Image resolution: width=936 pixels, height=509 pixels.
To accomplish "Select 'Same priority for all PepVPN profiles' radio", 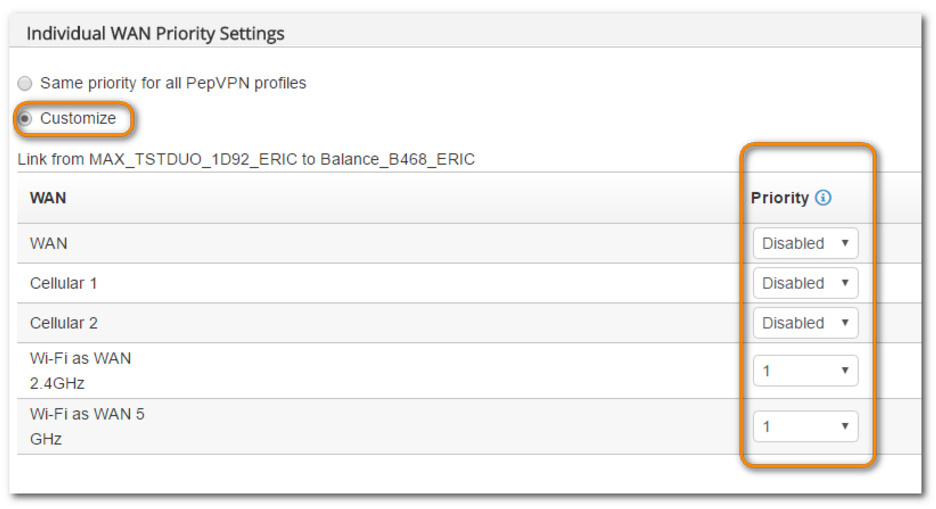I will pyautogui.click(x=25, y=83).
